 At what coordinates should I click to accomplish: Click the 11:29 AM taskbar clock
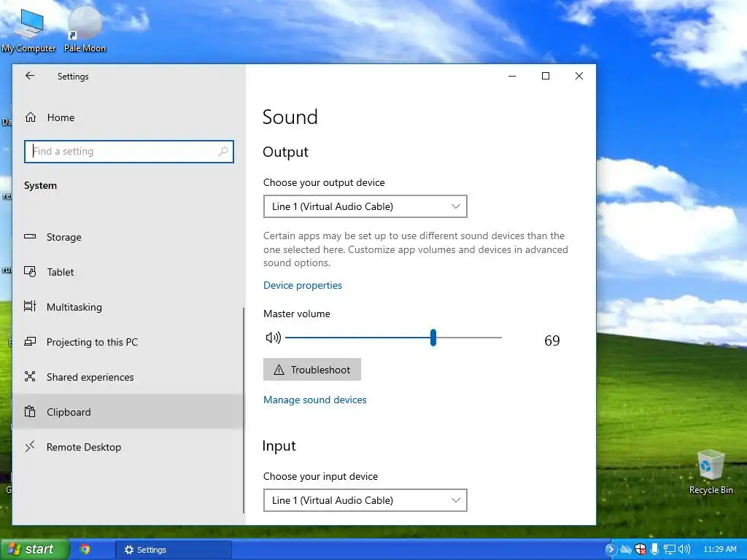[720, 550]
